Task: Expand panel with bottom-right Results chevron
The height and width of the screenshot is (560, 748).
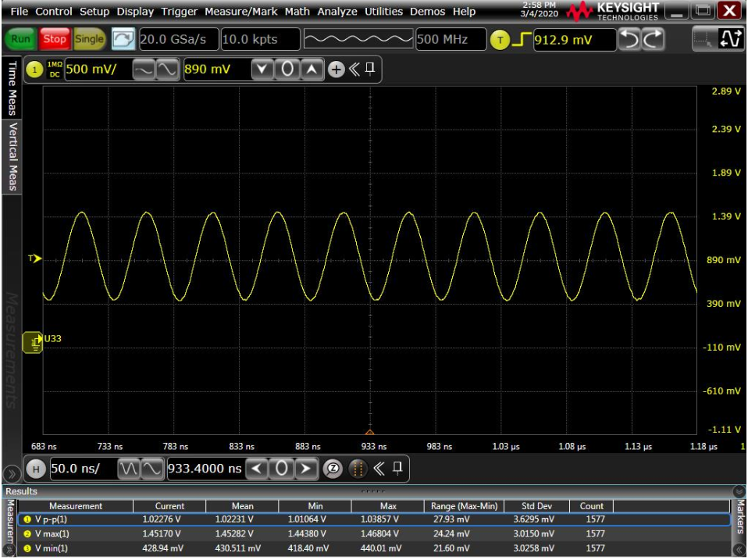Action: 739,551
